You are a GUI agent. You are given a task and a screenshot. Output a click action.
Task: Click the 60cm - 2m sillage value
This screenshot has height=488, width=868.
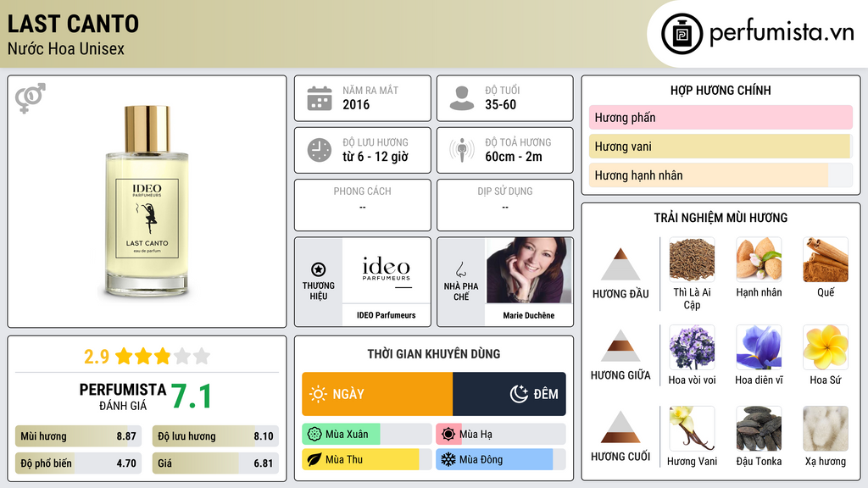pyautogui.click(x=514, y=157)
